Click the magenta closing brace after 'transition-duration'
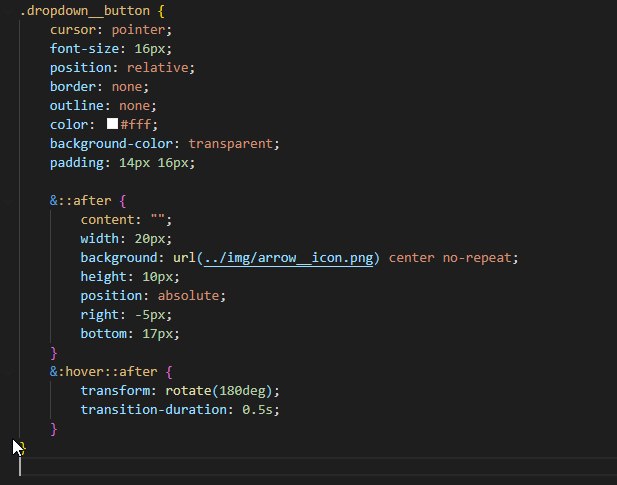 (54, 429)
